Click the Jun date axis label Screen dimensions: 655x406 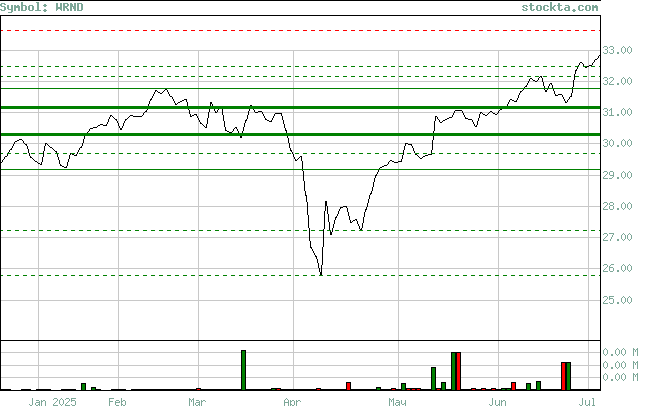pos(498,401)
